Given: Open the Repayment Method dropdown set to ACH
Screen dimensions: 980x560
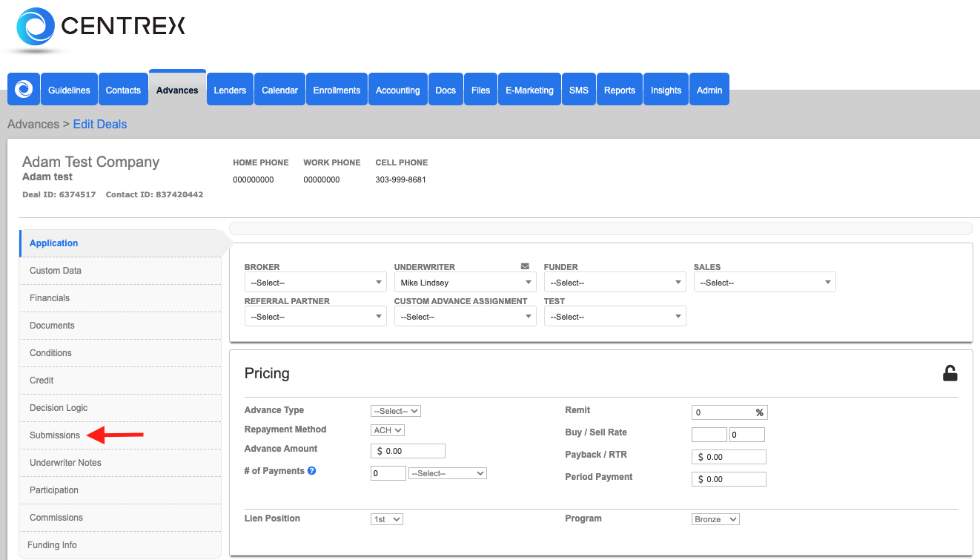Looking at the screenshot, I should (x=387, y=429).
